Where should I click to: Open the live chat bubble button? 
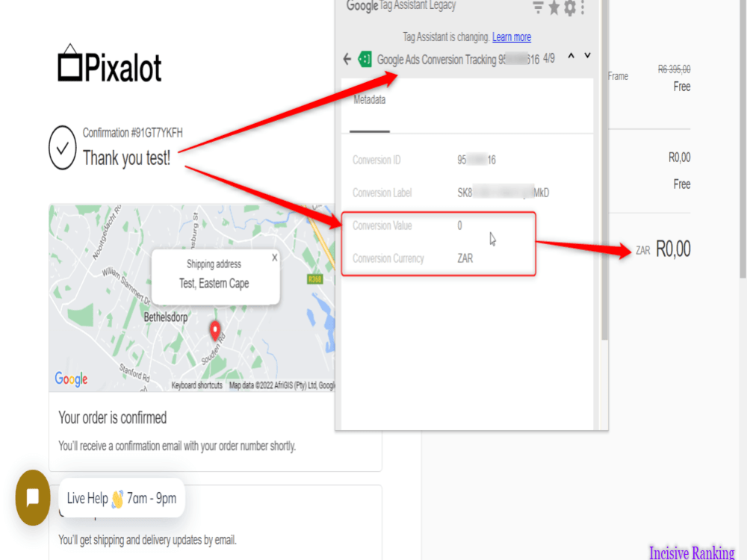[33, 497]
